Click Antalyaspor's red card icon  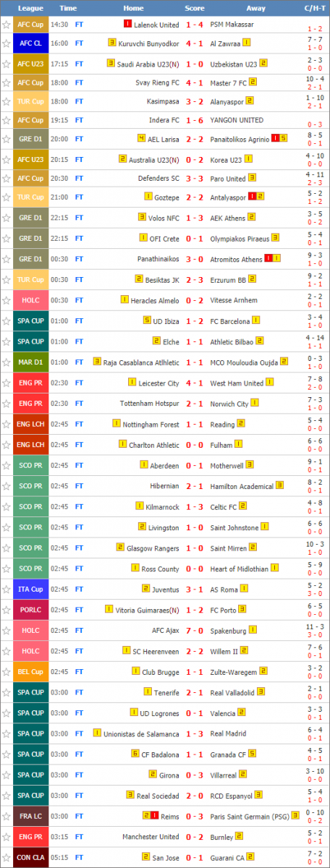click(x=252, y=196)
